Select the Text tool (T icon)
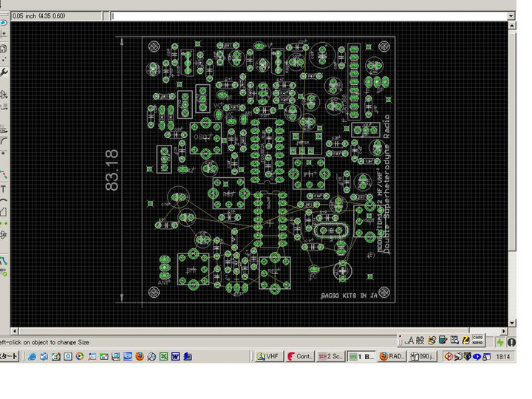 point(4,188)
